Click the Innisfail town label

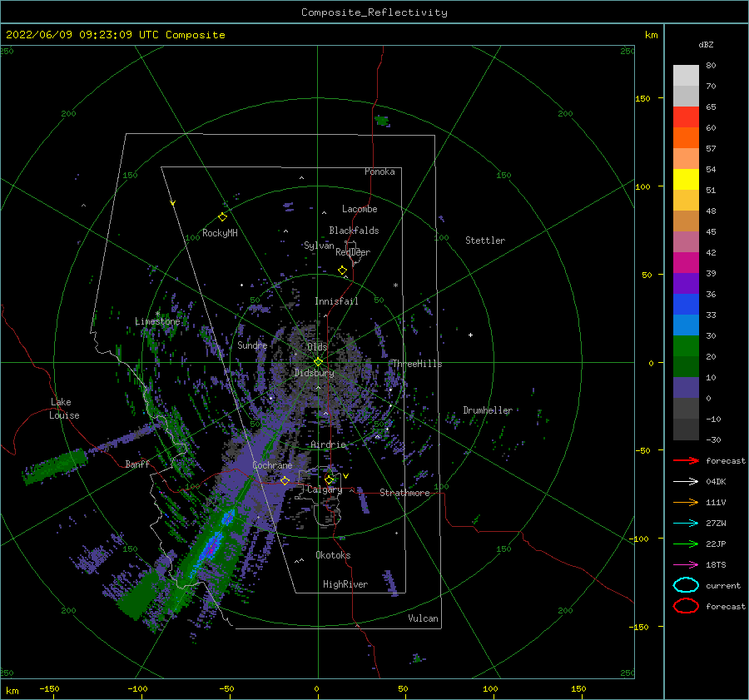click(x=336, y=301)
